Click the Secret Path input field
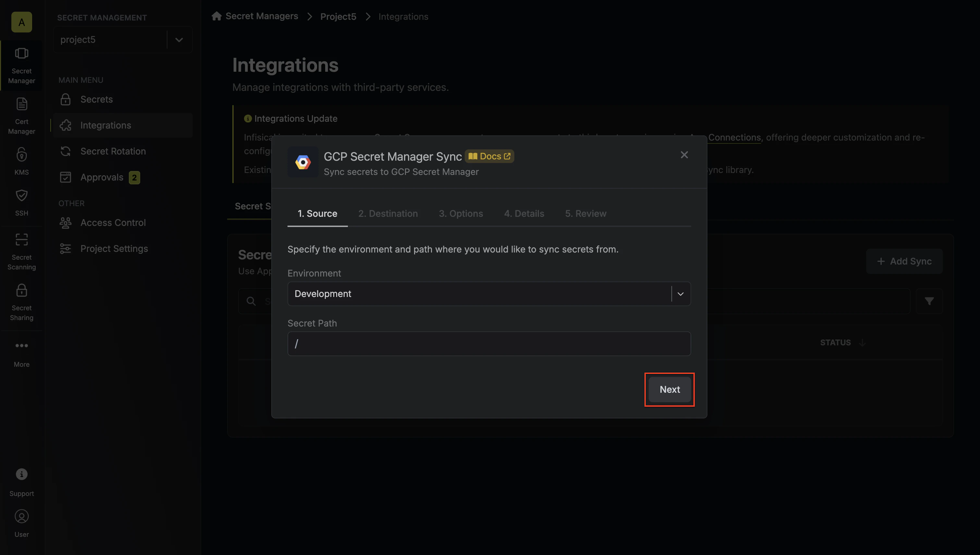980x555 pixels. click(x=489, y=343)
